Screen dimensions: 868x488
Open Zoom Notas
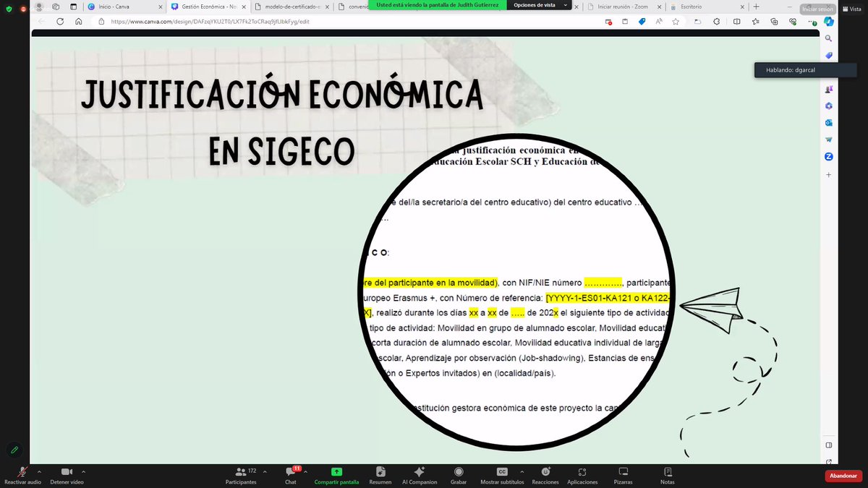667,471
